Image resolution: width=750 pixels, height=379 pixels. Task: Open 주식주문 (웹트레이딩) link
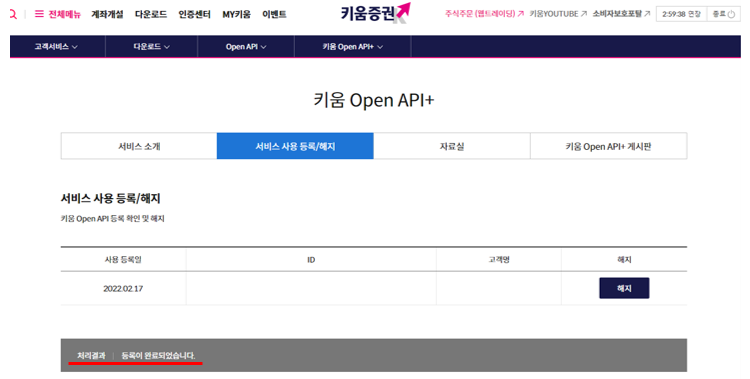(485, 14)
